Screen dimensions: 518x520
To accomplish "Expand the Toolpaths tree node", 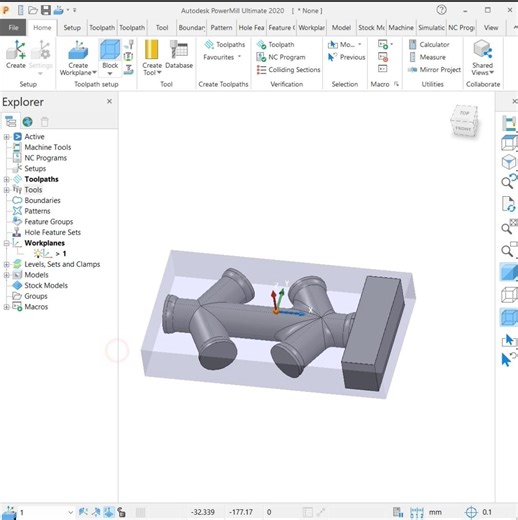I will coord(6,179).
